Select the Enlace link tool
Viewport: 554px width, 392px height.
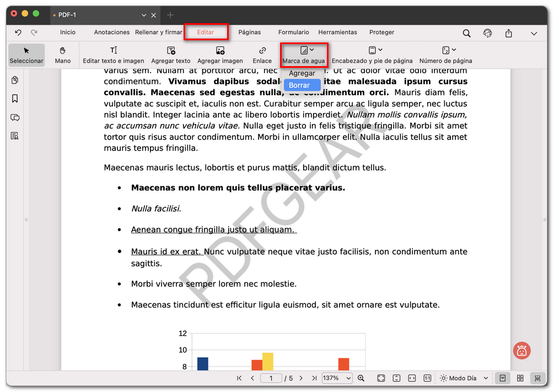click(262, 55)
